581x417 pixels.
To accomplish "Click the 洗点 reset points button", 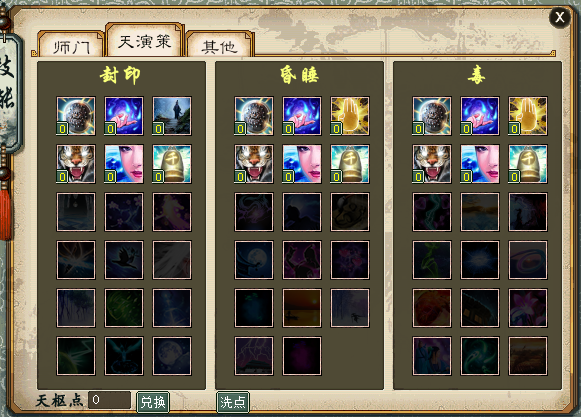I will point(233,402).
